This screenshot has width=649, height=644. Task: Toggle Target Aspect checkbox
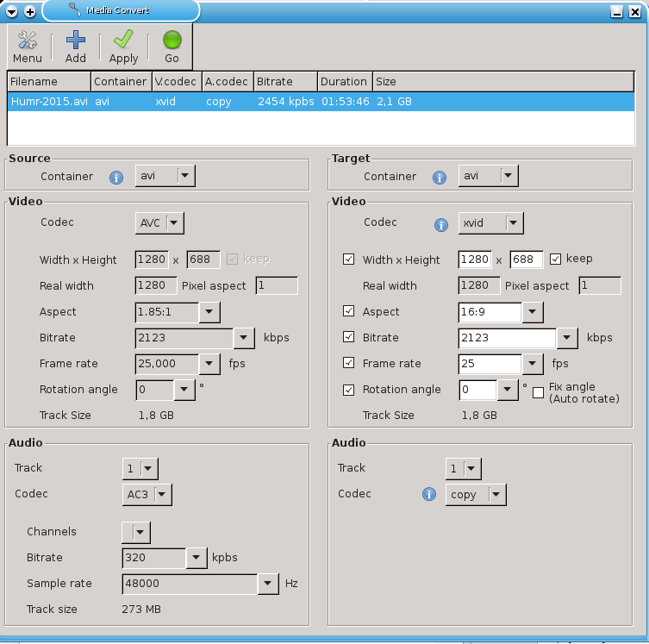point(348,311)
